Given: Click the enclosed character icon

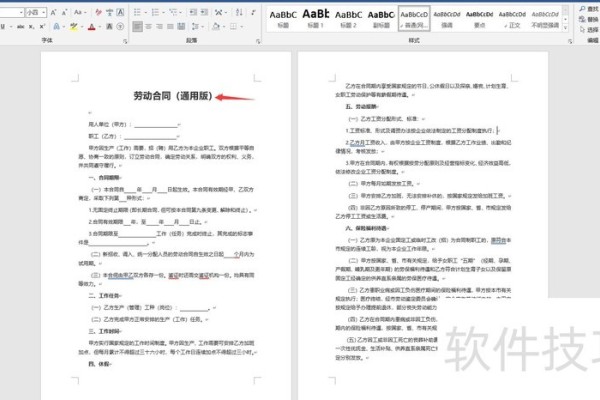Looking at the screenshot, I should [x=120, y=27].
